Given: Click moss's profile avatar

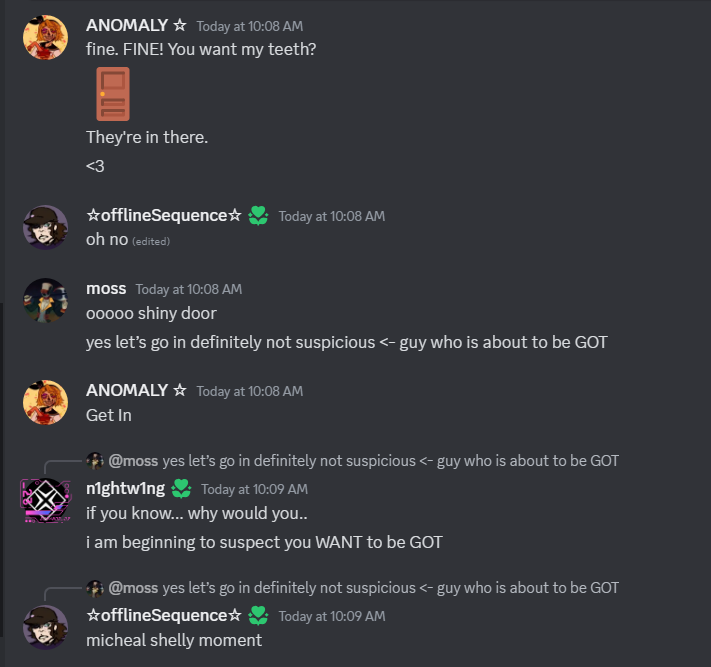Looking at the screenshot, I should [45, 301].
